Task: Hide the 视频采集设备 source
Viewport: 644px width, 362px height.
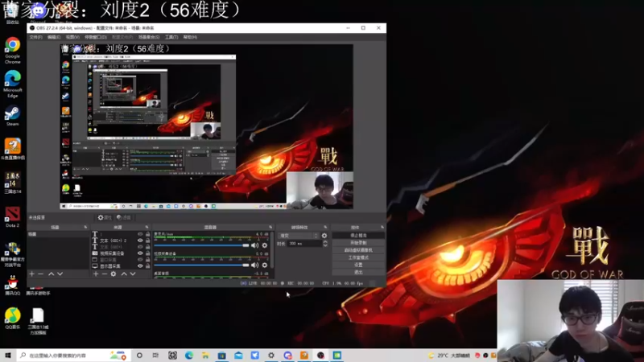Action: (140, 253)
